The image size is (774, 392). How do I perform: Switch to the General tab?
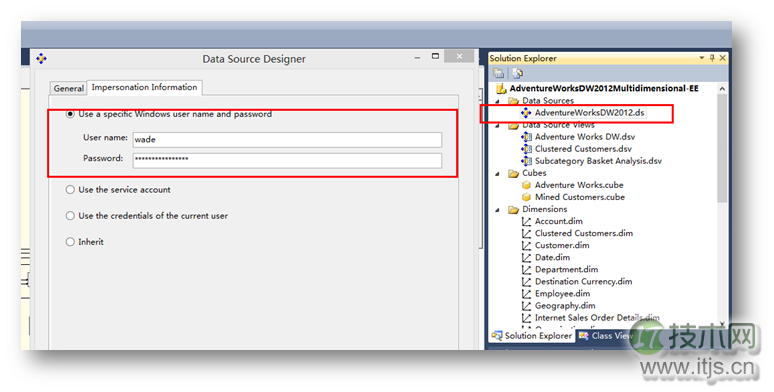click(69, 88)
